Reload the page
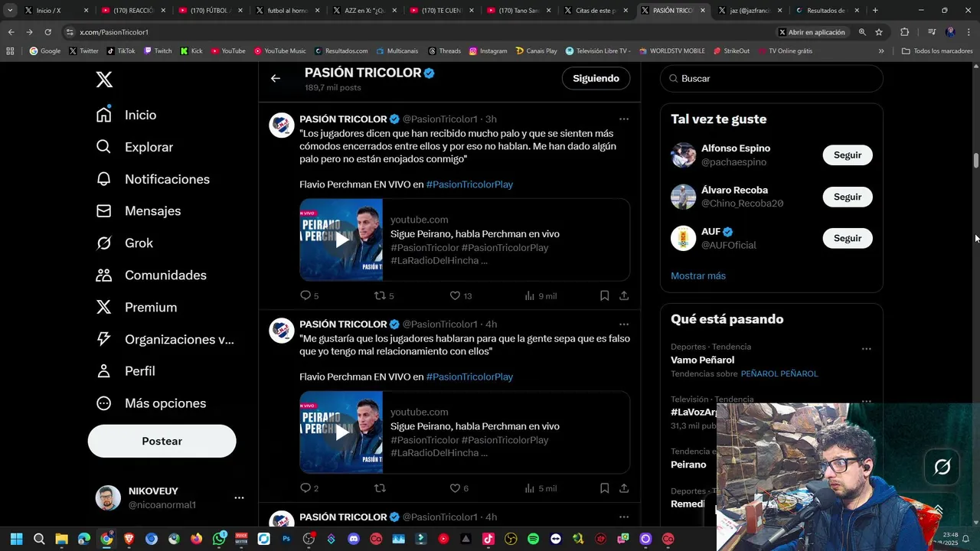Image resolution: width=980 pixels, height=551 pixels. (x=47, y=32)
